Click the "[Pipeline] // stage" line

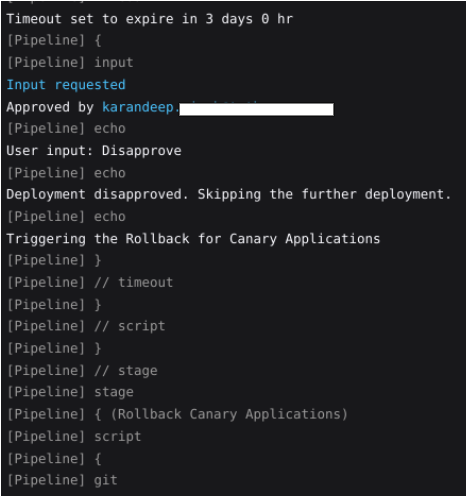coord(82,370)
